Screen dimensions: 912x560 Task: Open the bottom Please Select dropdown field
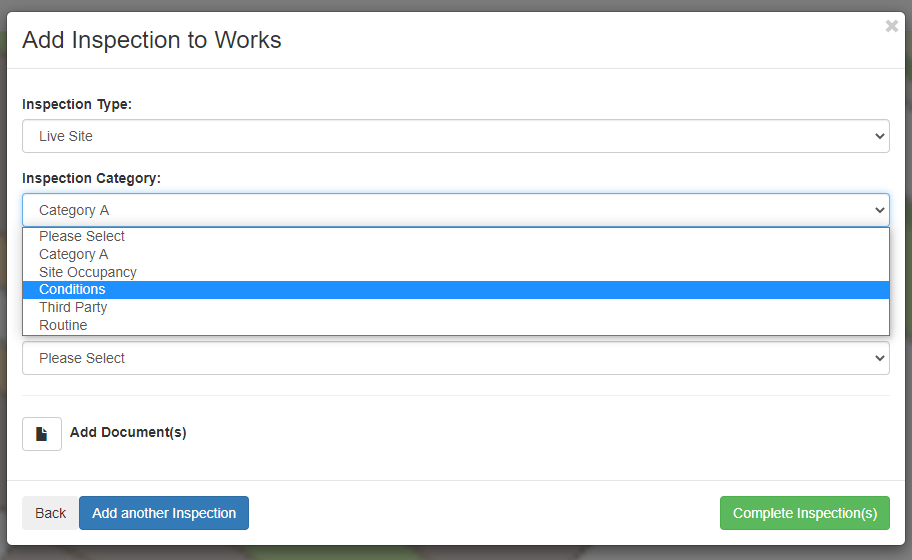tap(455, 358)
